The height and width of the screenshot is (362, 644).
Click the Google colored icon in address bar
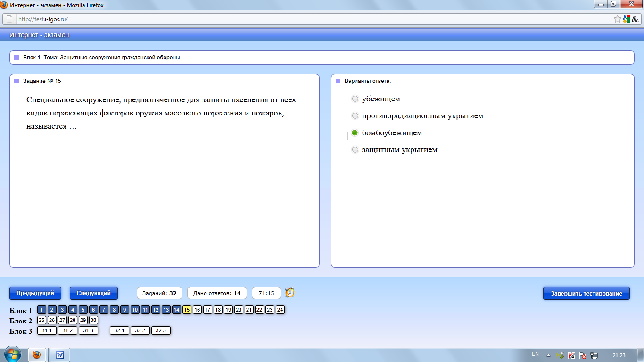click(626, 19)
